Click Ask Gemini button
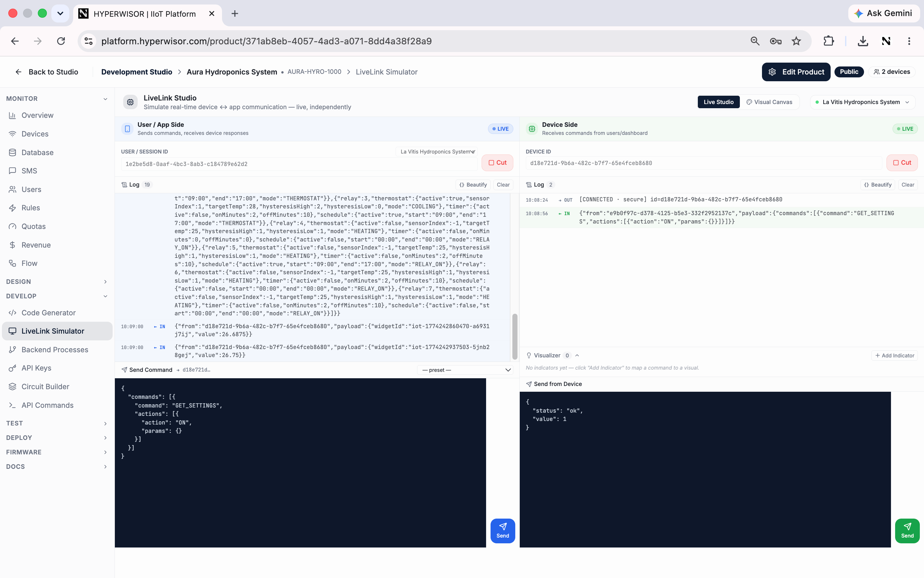The height and width of the screenshot is (578, 924). click(884, 13)
